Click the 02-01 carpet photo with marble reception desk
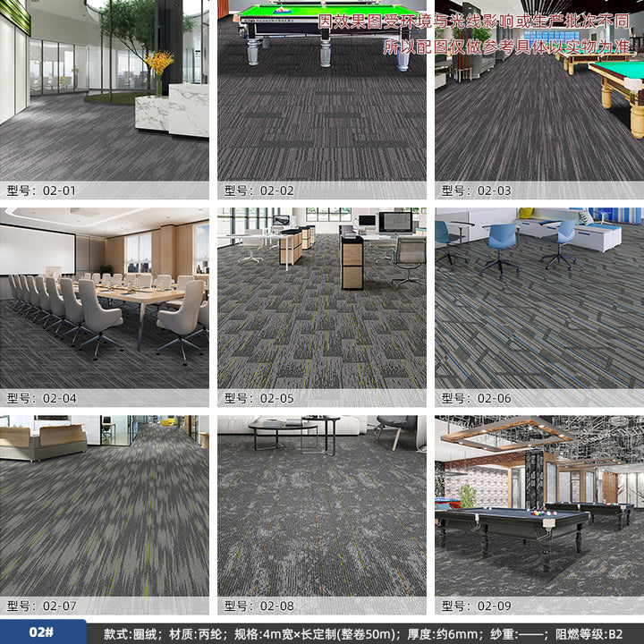Viewport: 644px width, 644px height. pos(105,89)
